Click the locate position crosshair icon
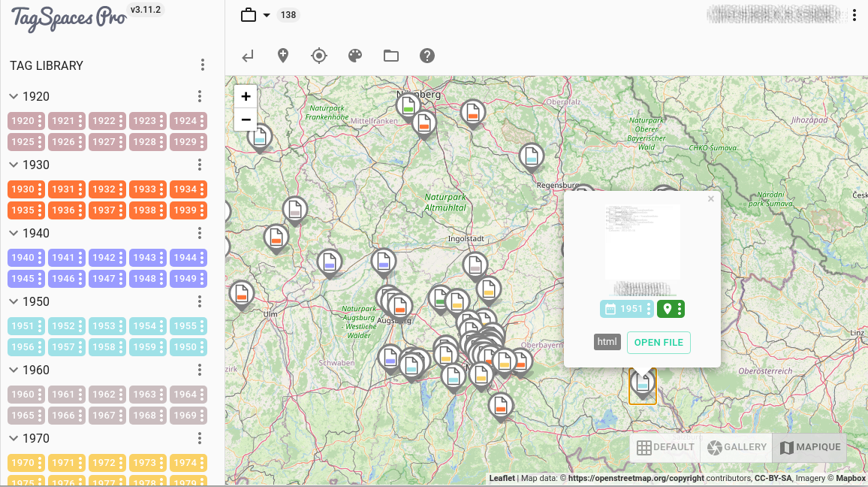The width and height of the screenshot is (868, 487). (318, 56)
